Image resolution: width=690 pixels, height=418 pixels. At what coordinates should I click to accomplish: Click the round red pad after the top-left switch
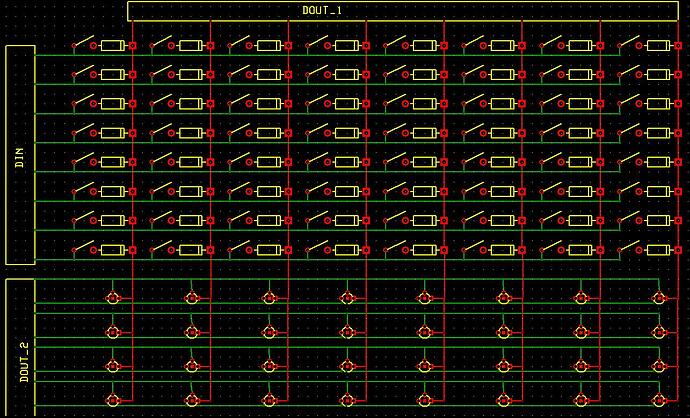coord(93,45)
